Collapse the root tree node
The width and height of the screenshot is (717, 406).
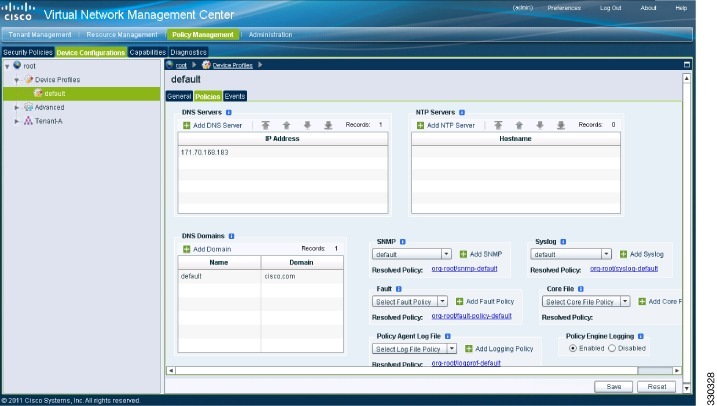point(7,66)
